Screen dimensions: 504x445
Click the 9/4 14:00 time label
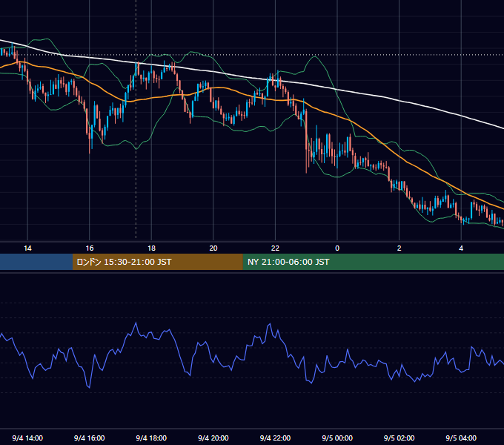[27, 438]
